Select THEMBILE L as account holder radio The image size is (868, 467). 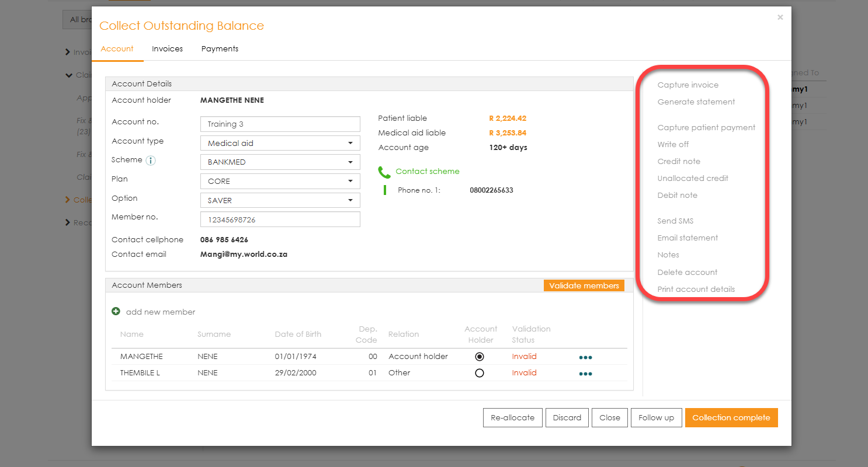click(x=480, y=373)
